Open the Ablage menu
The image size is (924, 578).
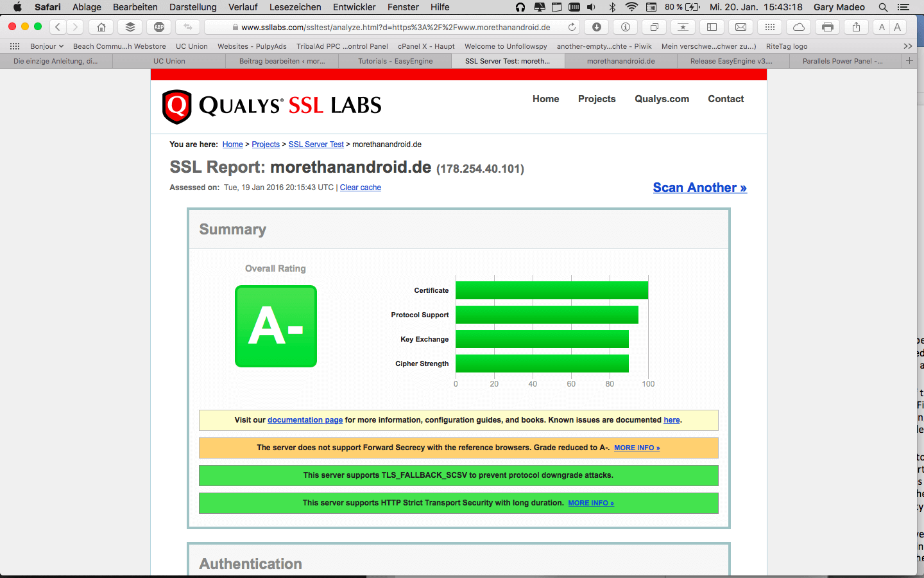tap(87, 7)
